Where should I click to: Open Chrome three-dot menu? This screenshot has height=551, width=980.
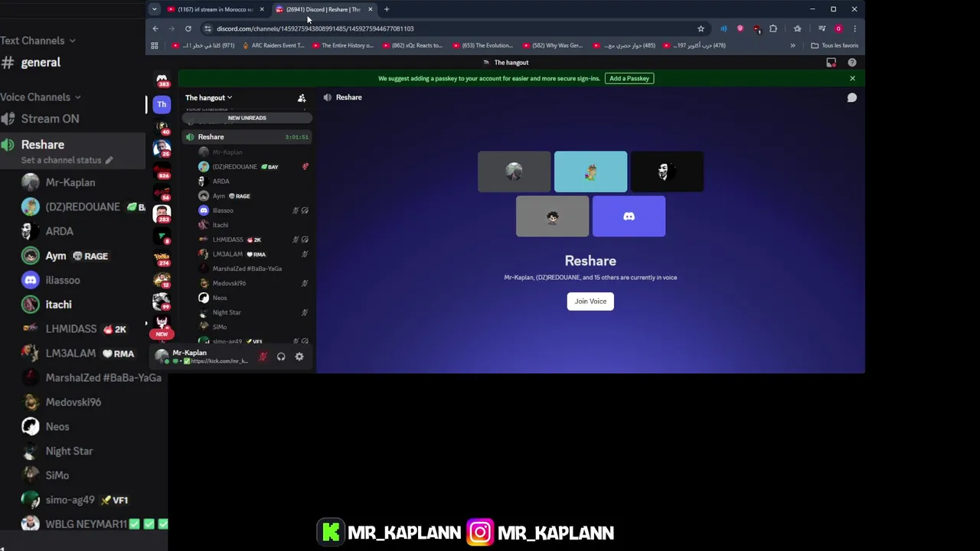(x=854, y=28)
